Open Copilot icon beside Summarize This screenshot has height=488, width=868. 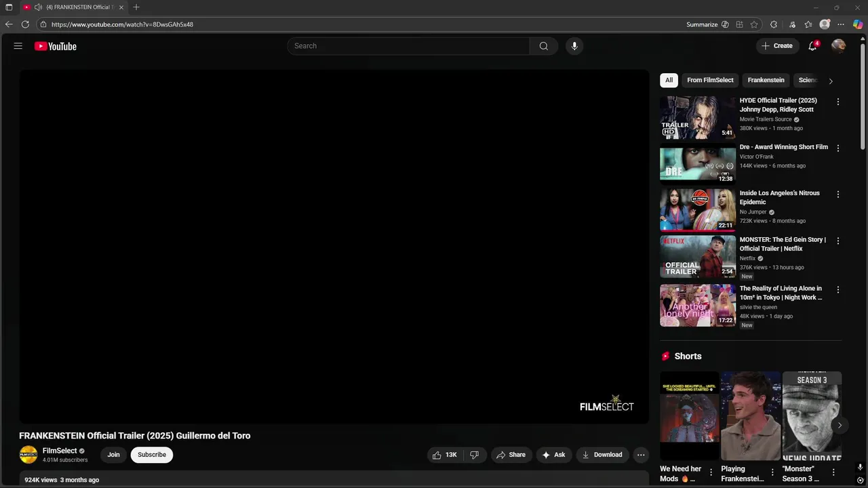(x=725, y=24)
